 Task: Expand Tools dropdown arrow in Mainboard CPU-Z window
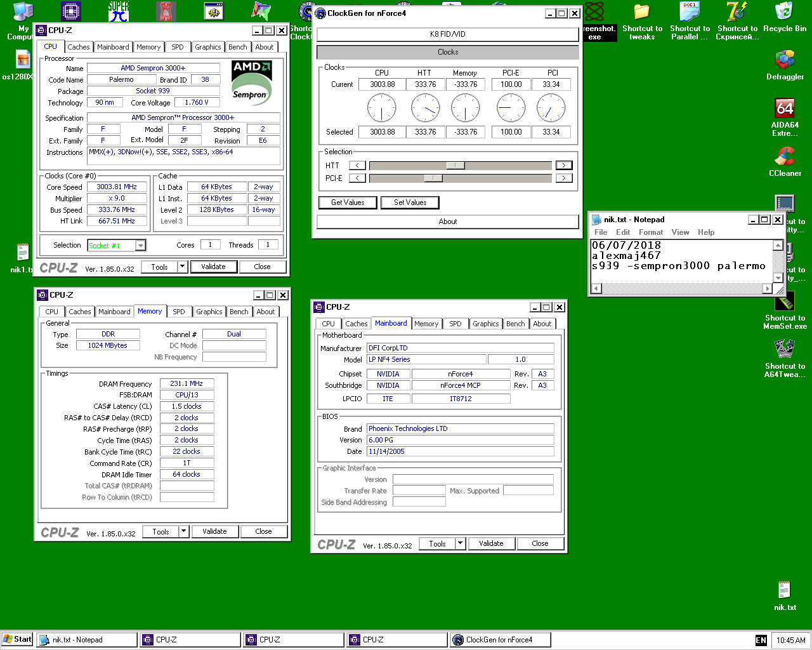(x=461, y=544)
